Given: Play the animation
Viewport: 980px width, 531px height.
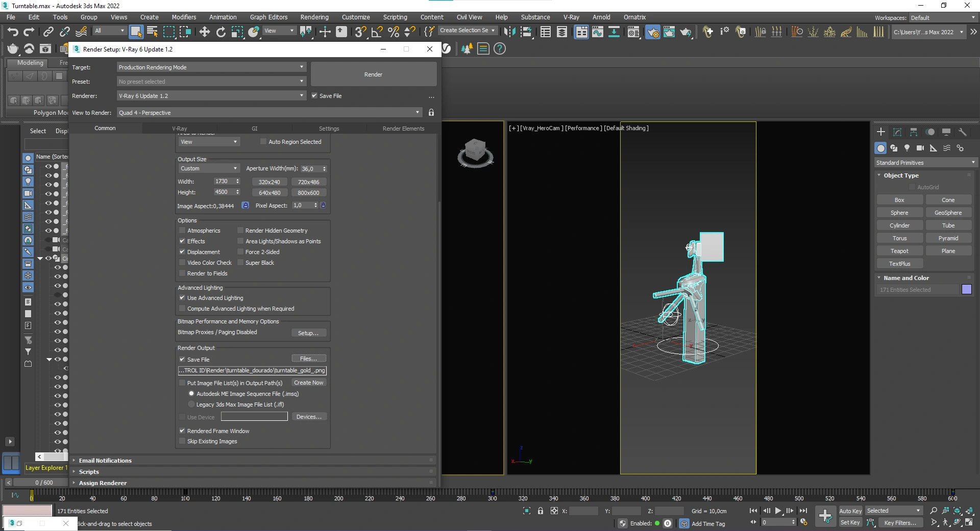Looking at the screenshot, I should [x=778, y=511].
